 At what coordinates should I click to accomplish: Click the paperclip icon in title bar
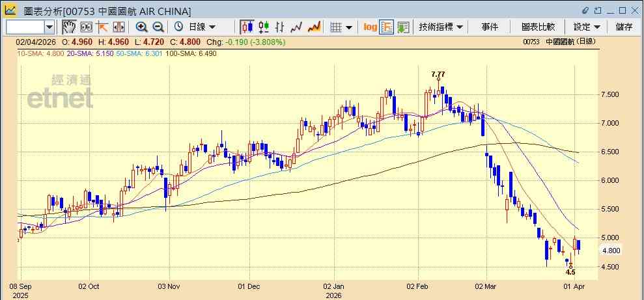coord(585,10)
